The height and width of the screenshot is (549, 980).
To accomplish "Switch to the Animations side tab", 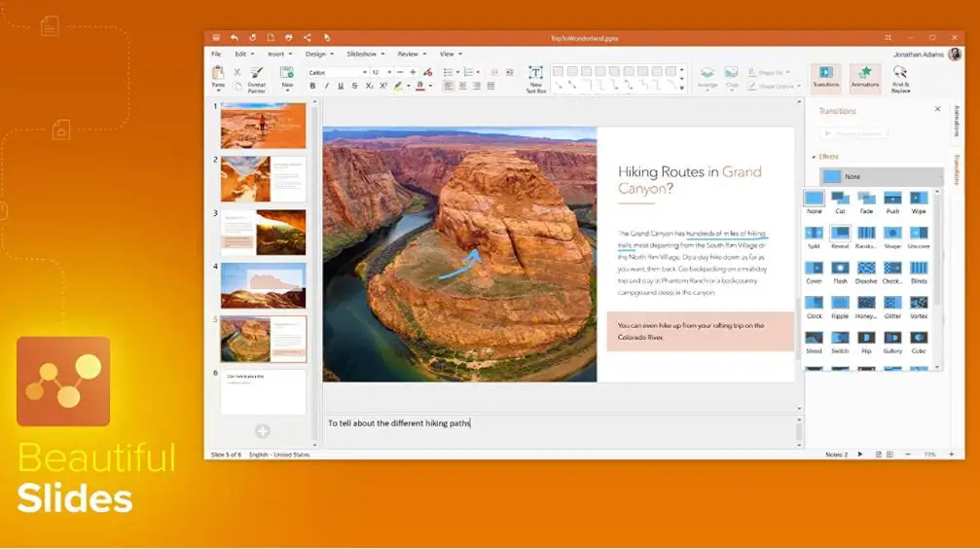I will click(956, 121).
